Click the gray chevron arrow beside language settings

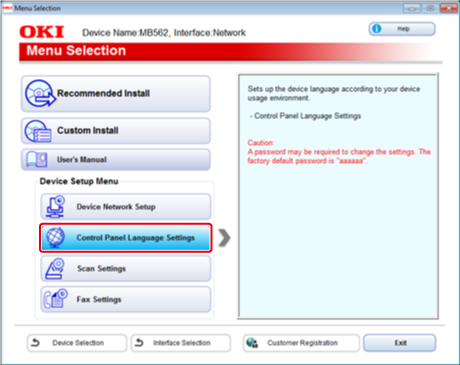point(224,238)
